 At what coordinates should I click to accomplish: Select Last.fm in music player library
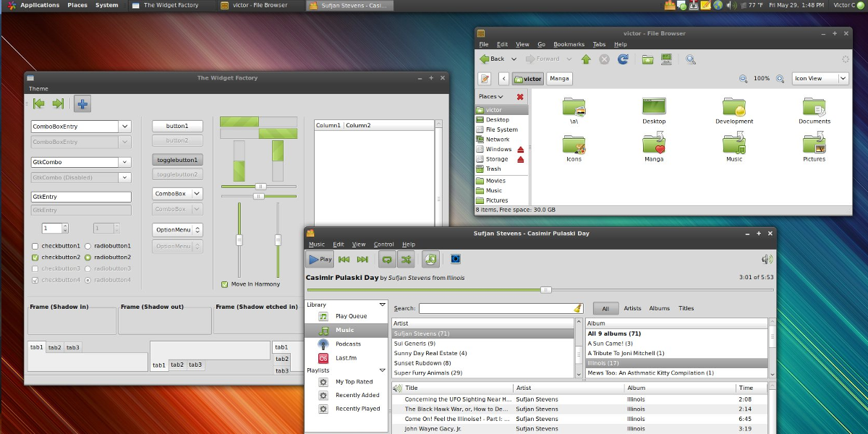(x=346, y=358)
